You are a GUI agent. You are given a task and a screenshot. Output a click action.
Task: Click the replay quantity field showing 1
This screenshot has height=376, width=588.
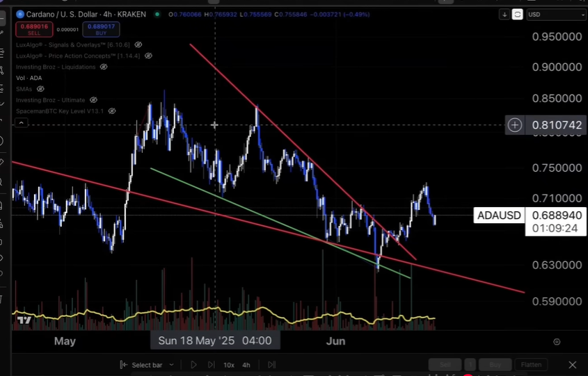pos(470,364)
